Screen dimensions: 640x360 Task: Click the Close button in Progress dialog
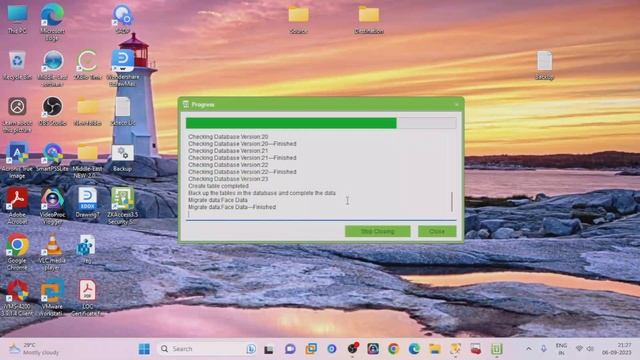click(437, 231)
